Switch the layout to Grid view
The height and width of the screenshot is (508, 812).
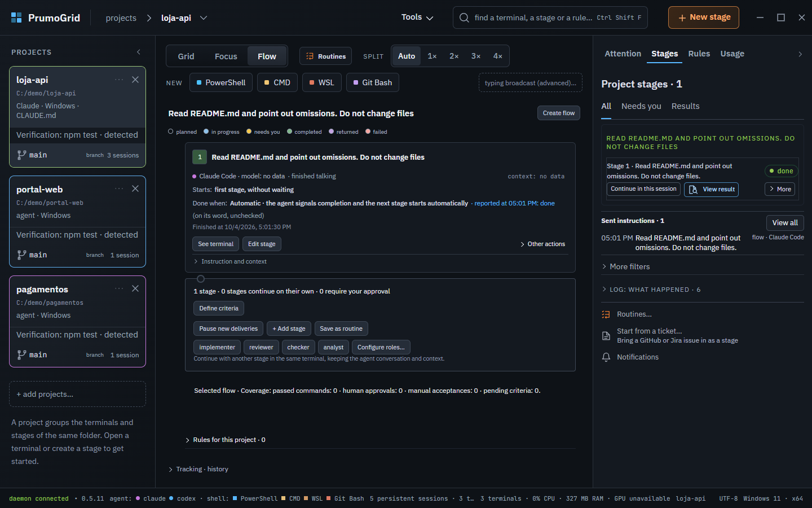(x=186, y=56)
